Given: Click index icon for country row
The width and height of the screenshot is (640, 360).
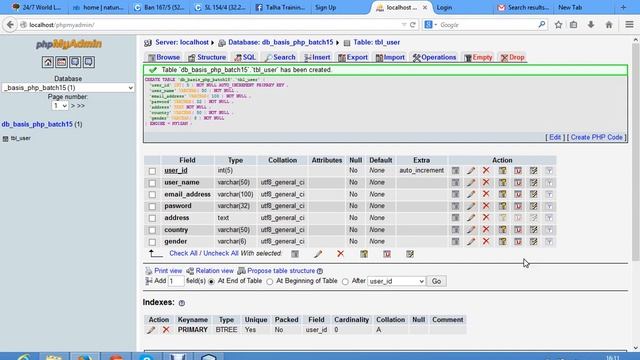Looking at the screenshot, I should 533,230.
